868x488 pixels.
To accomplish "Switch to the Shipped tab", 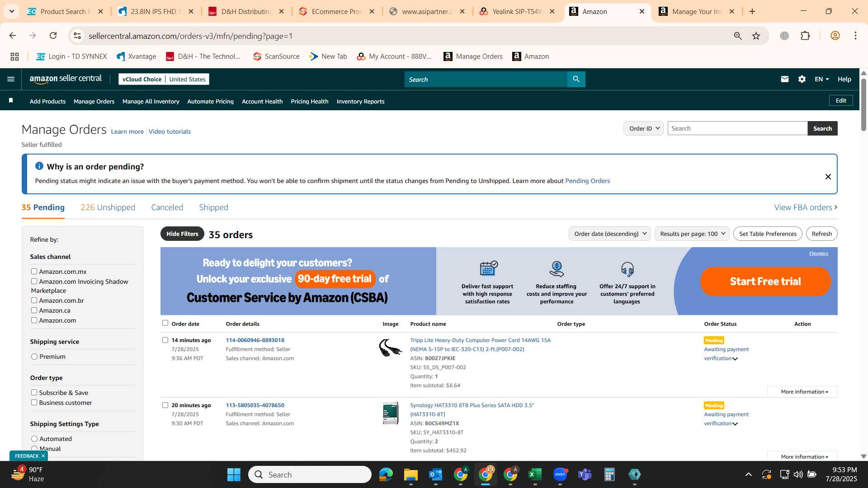I will (213, 207).
